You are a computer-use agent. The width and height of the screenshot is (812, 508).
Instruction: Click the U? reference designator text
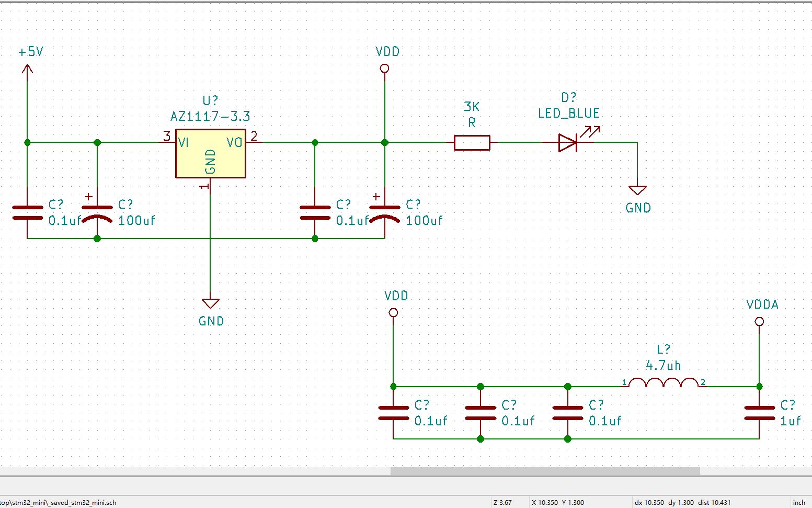(210, 100)
